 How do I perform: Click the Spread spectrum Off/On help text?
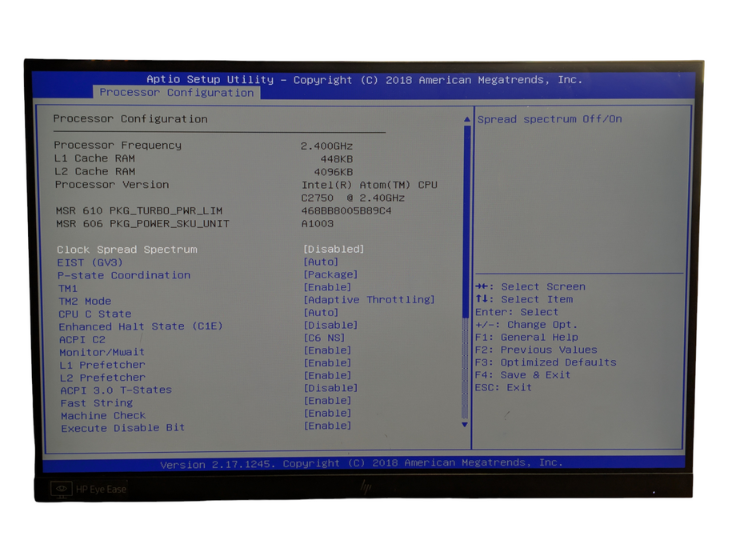pyautogui.click(x=550, y=119)
